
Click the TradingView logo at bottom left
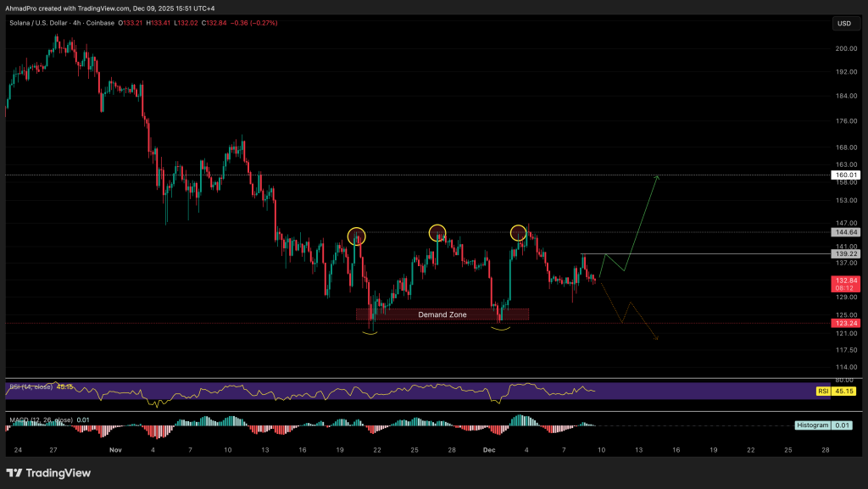tap(47, 473)
